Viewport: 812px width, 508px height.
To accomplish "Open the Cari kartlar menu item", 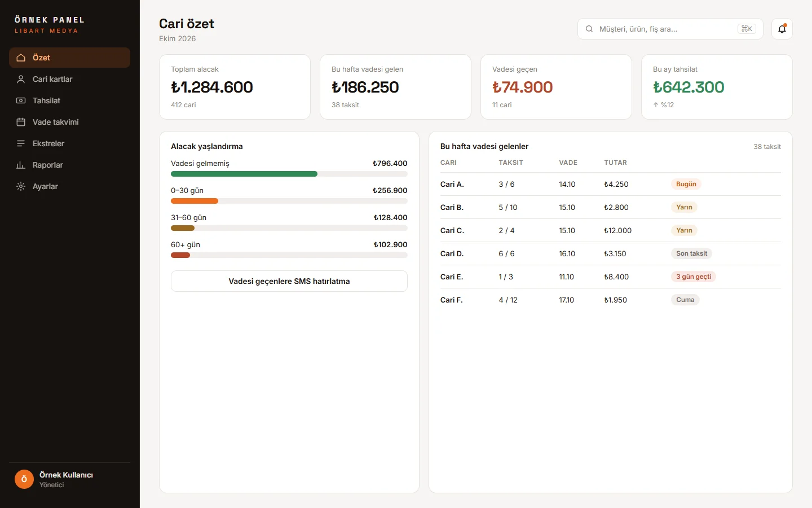I will (x=69, y=79).
